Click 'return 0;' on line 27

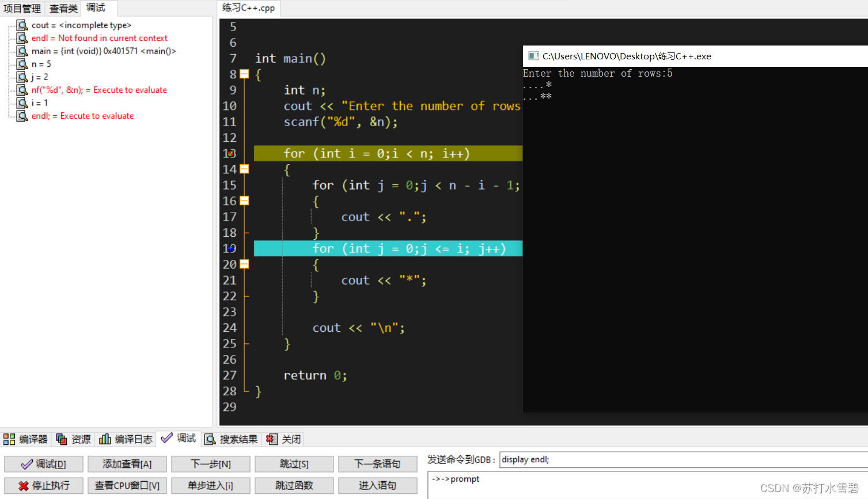315,375
